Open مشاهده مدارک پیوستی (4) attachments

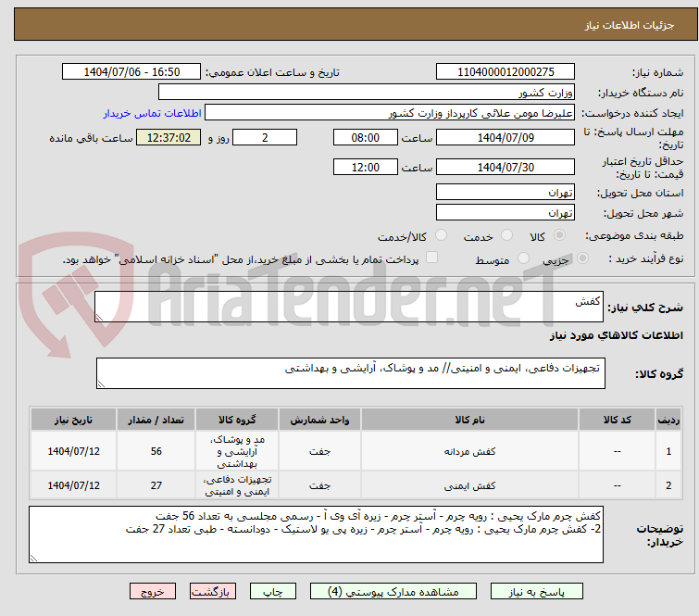coord(393,592)
